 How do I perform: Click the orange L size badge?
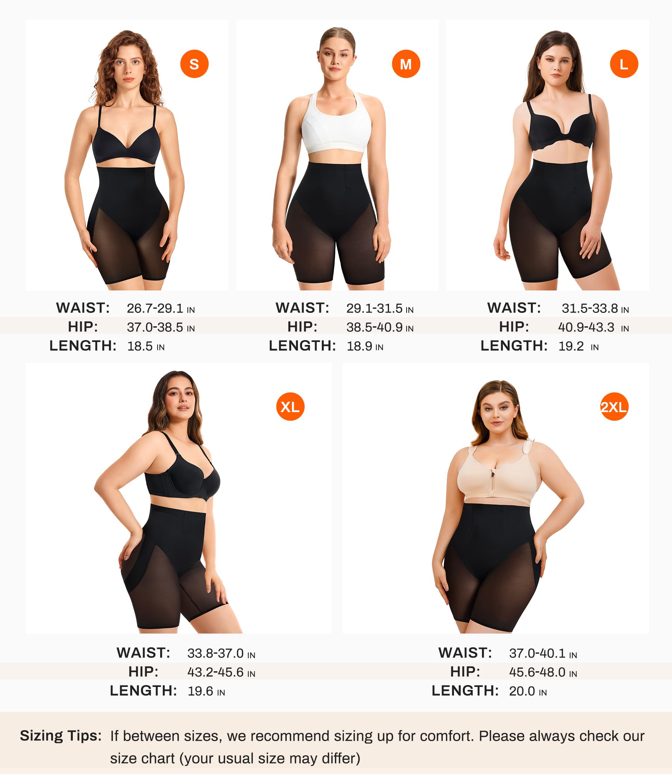click(x=624, y=64)
